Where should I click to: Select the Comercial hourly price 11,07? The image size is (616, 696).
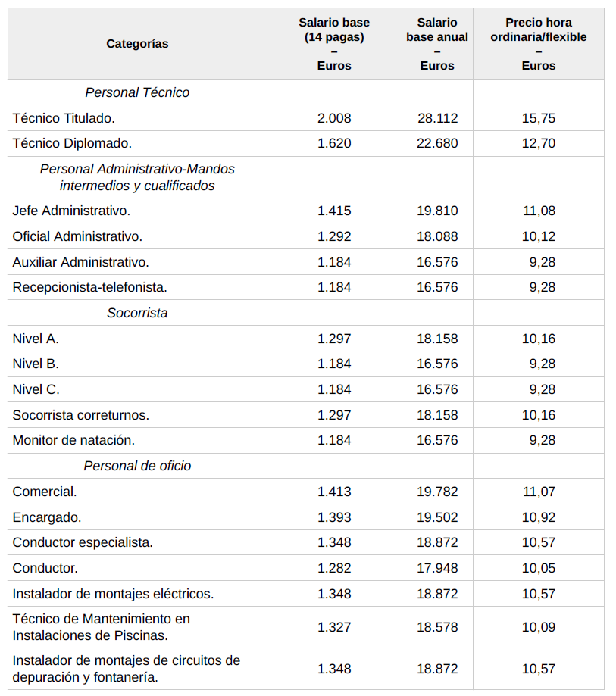tap(538, 492)
